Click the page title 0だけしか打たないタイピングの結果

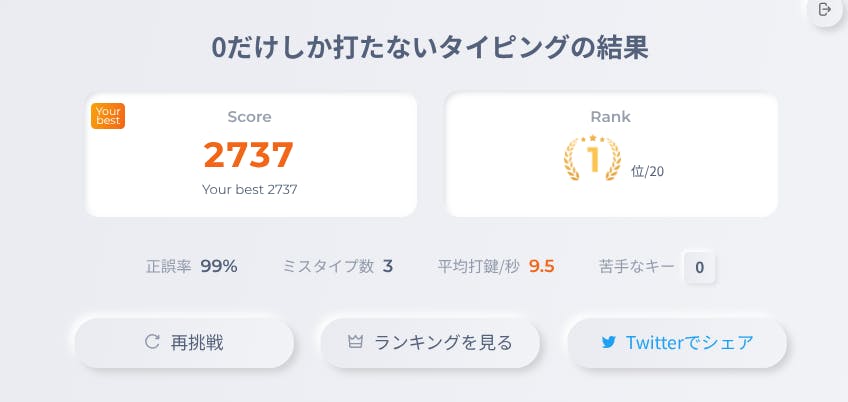424,47
